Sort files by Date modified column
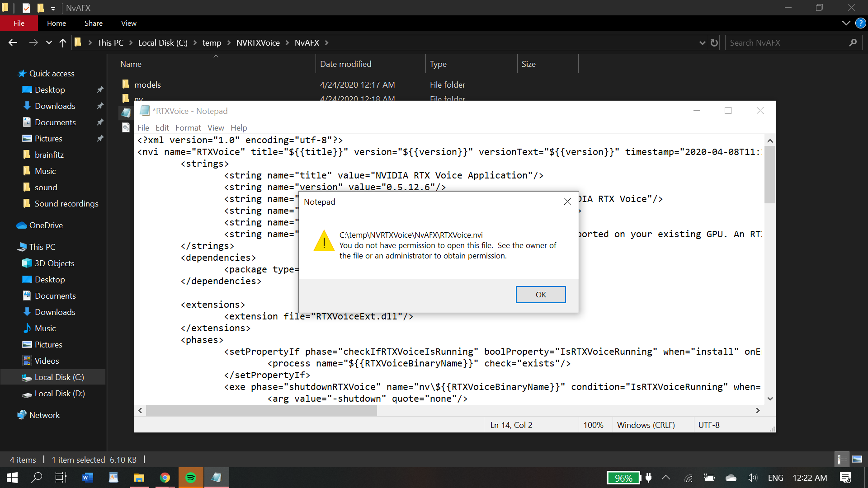 [x=345, y=64]
